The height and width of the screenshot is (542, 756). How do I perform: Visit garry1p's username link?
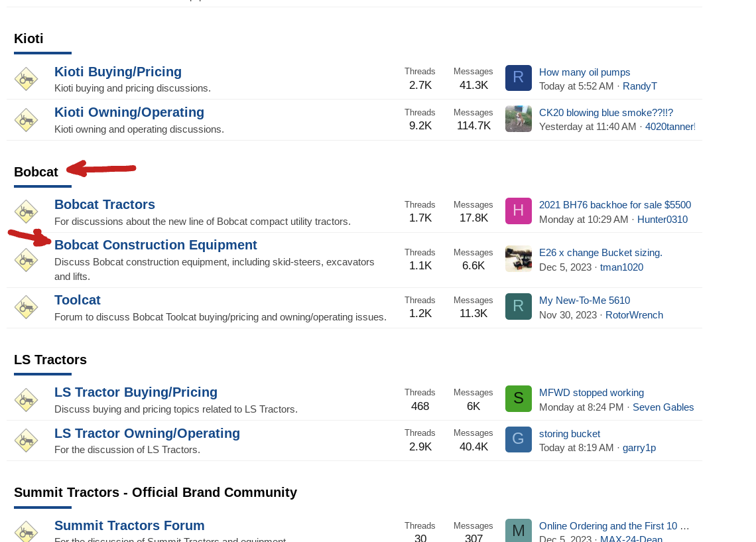click(639, 448)
